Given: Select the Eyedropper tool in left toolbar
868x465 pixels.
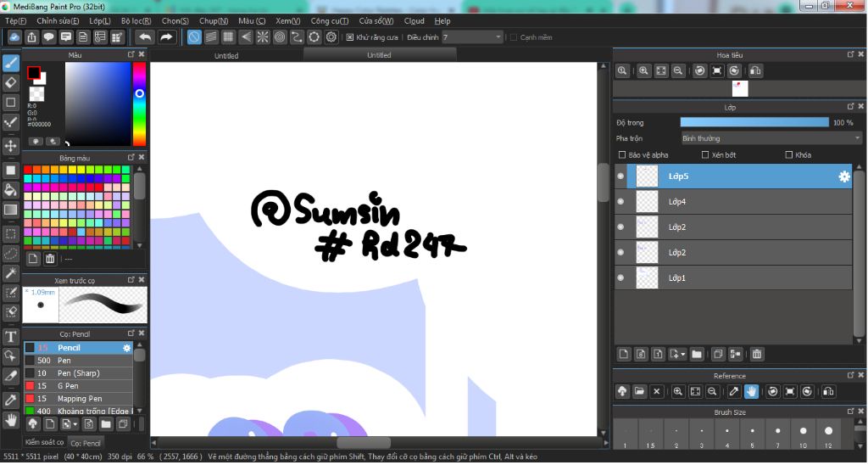Looking at the screenshot, I should (x=10, y=400).
